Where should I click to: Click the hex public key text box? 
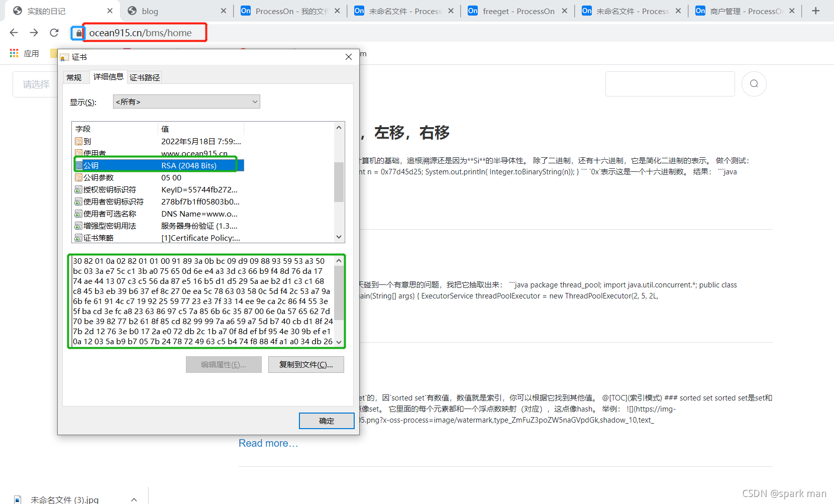click(202, 301)
